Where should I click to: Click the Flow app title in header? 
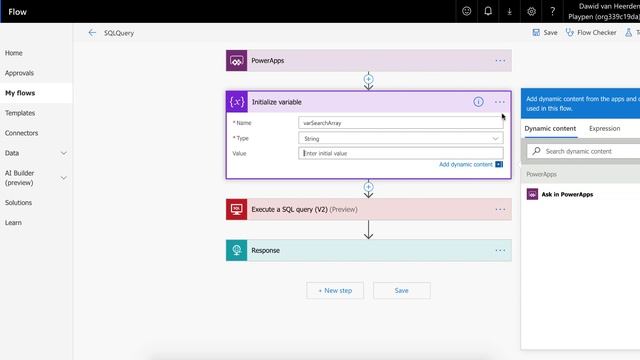18,12
